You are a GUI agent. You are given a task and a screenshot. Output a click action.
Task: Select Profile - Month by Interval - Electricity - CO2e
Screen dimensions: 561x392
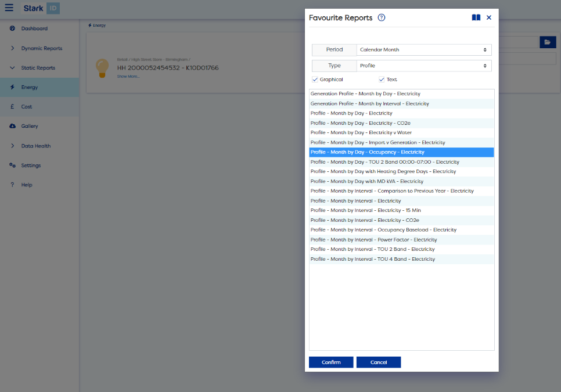(x=401, y=220)
